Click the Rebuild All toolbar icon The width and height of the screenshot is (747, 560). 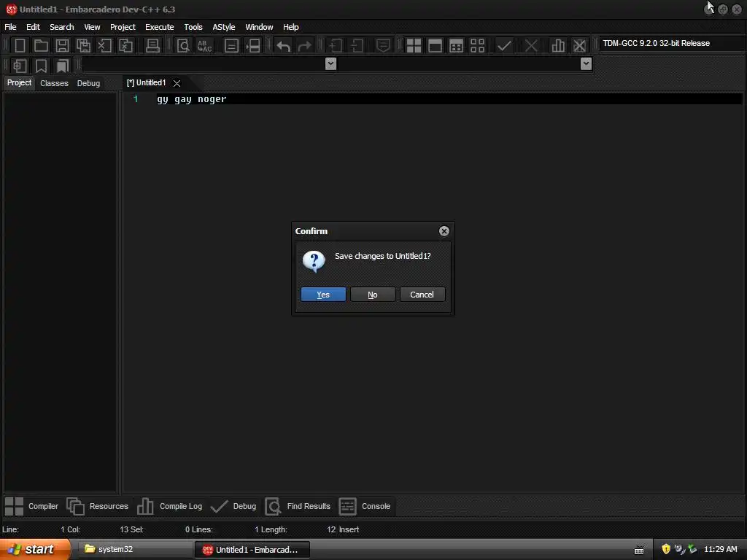point(477,46)
